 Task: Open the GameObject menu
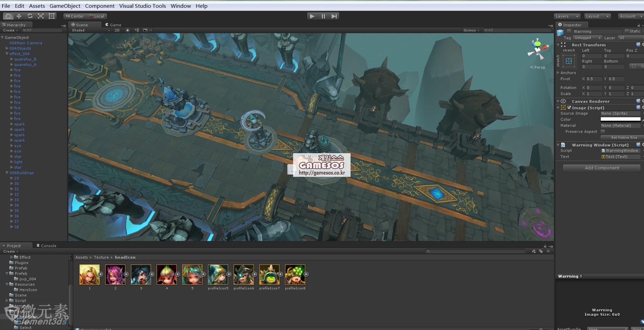point(65,6)
